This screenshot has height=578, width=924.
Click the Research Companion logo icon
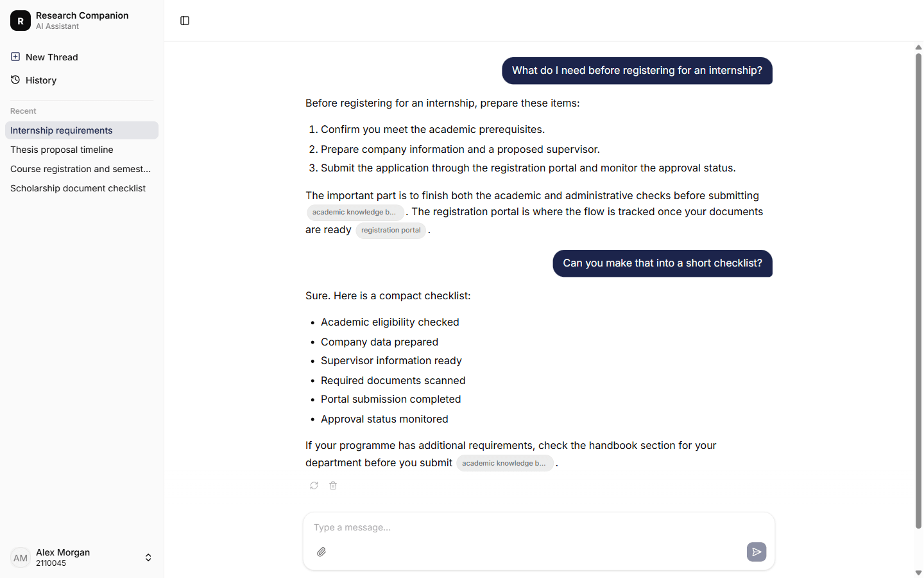coord(21,21)
